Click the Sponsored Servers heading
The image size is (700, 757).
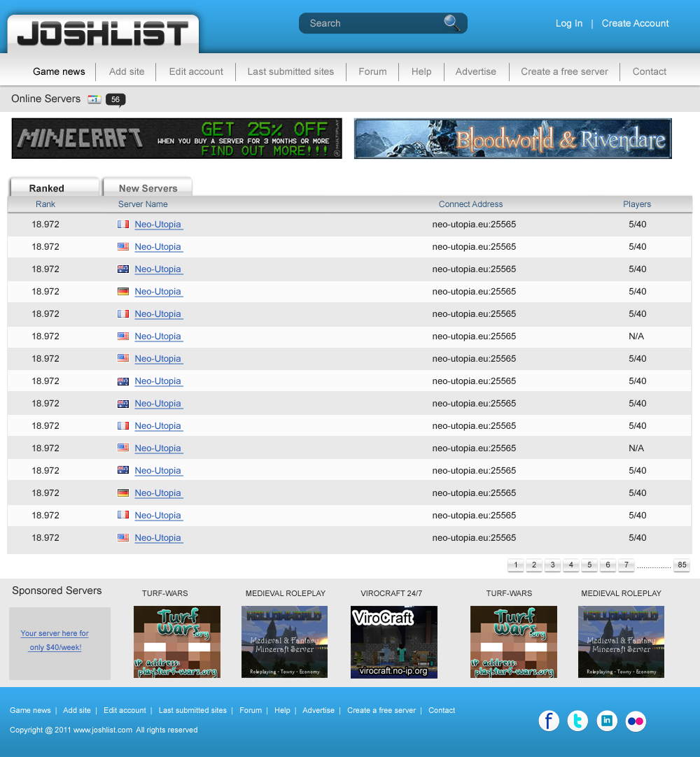click(x=57, y=590)
